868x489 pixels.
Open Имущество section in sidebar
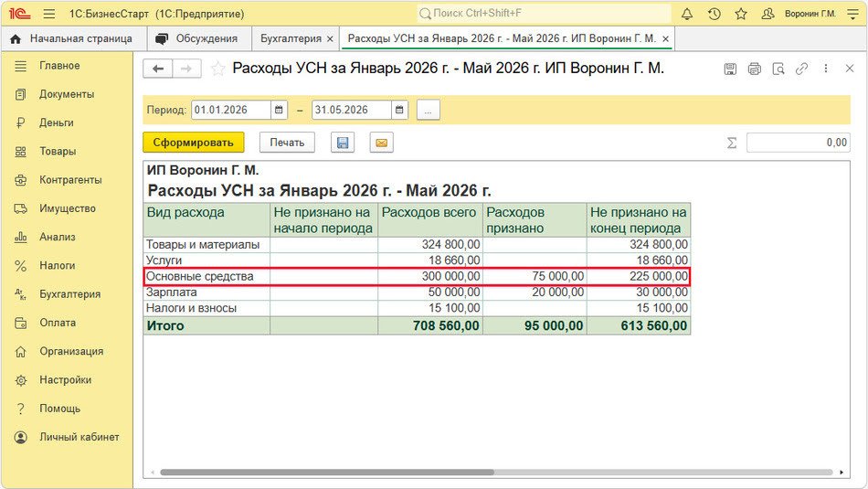point(67,208)
